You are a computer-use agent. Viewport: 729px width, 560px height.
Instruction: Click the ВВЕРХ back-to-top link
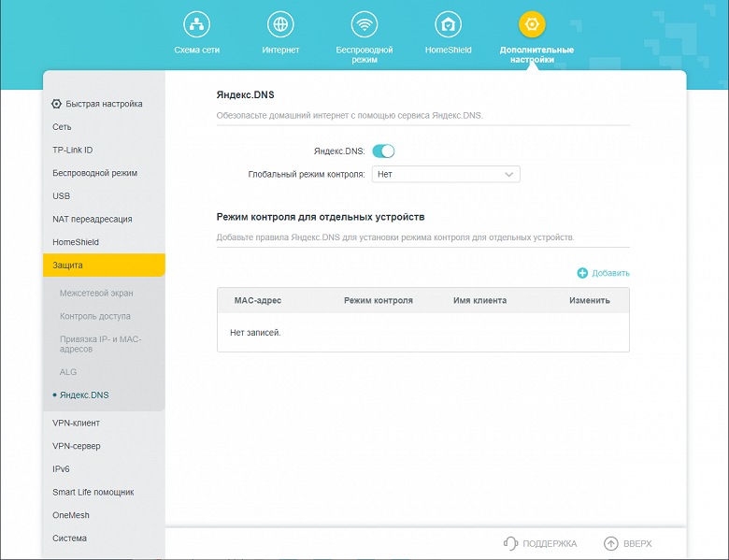tap(637, 543)
